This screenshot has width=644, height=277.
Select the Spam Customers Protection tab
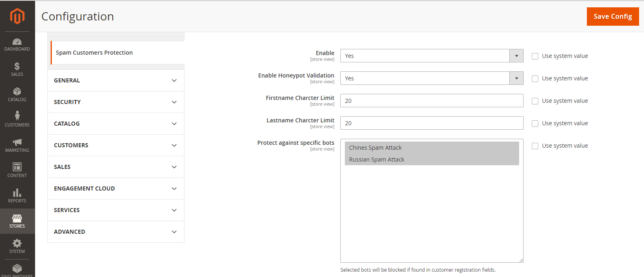[x=94, y=53]
